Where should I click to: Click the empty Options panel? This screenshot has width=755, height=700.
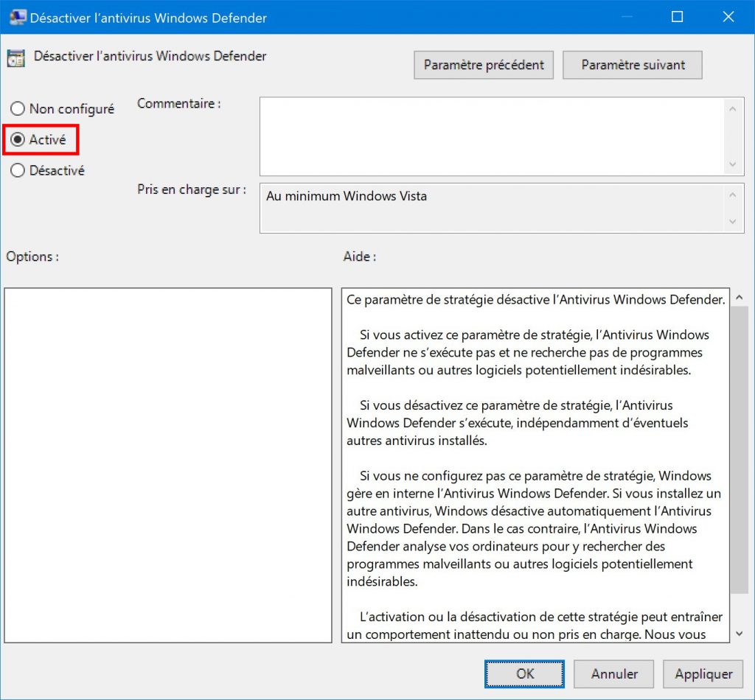coord(168,465)
